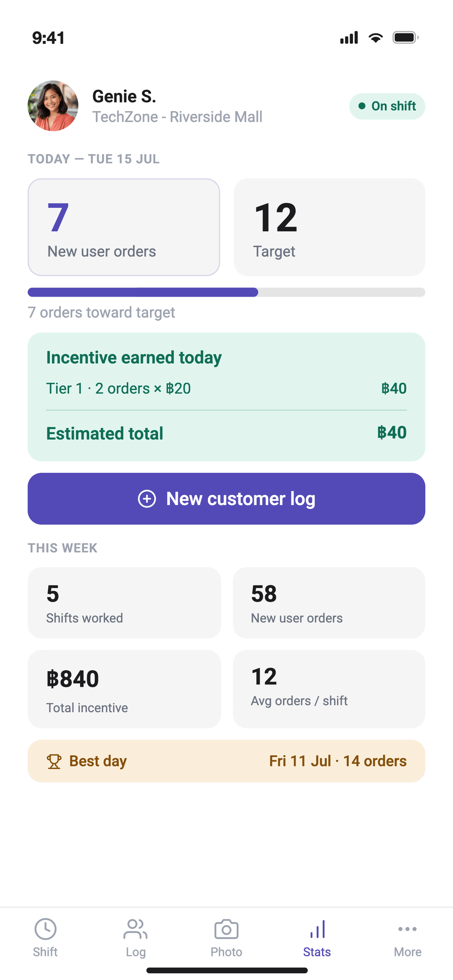Click the New customer log button

pyautogui.click(x=226, y=499)
